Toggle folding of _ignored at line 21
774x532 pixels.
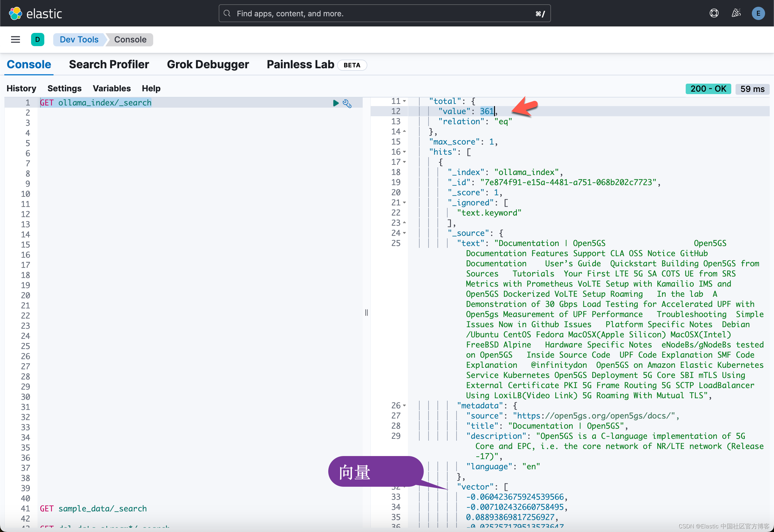tap(404, 202)
